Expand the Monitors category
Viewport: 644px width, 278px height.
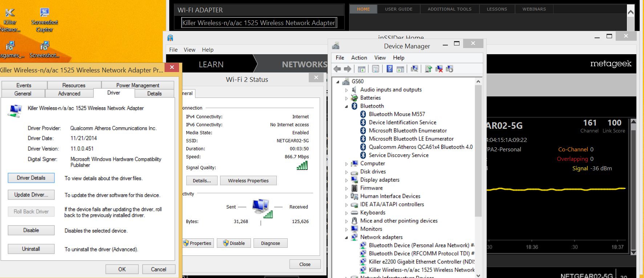(x=347, y=229)
